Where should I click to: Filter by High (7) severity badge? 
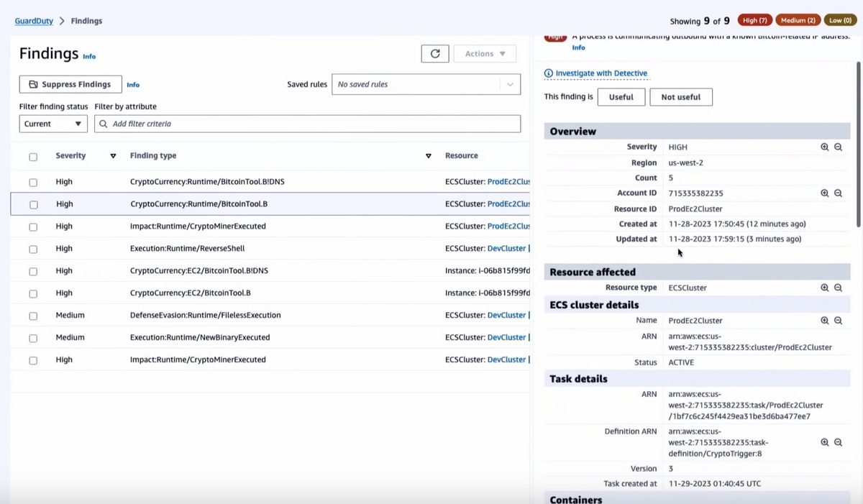pyautogui.click(x=756, y=21)
